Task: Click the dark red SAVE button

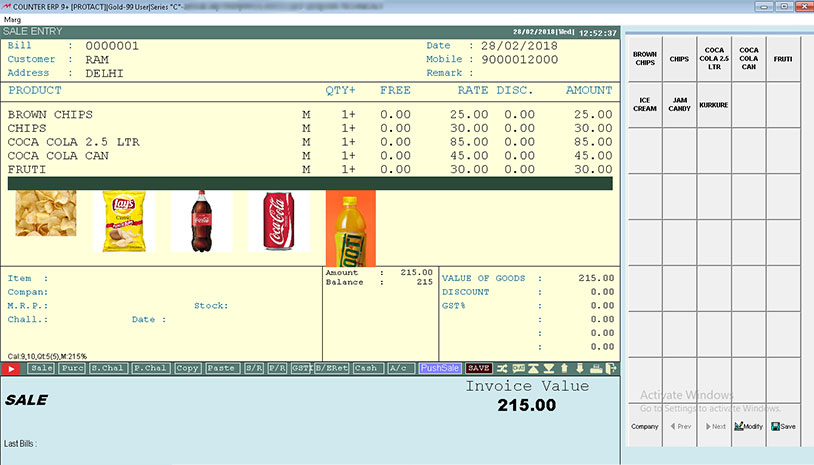Action: coord(479,368)
